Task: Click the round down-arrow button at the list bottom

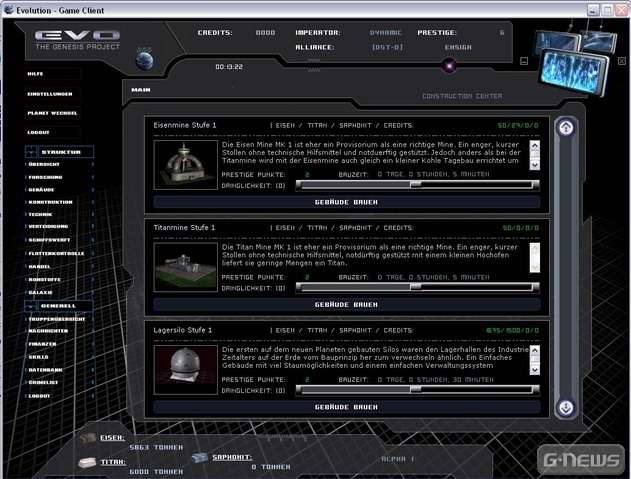Action: (x=566, y=408)
